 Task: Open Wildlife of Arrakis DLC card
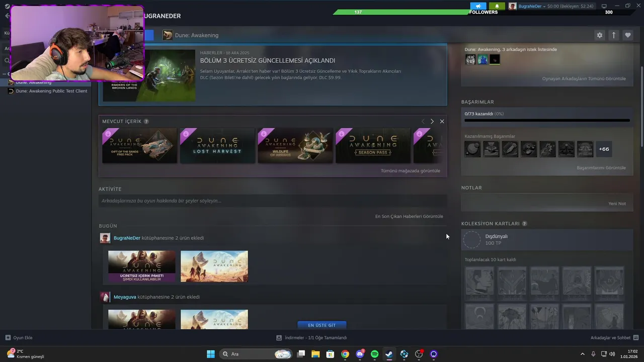coord(295,146)
